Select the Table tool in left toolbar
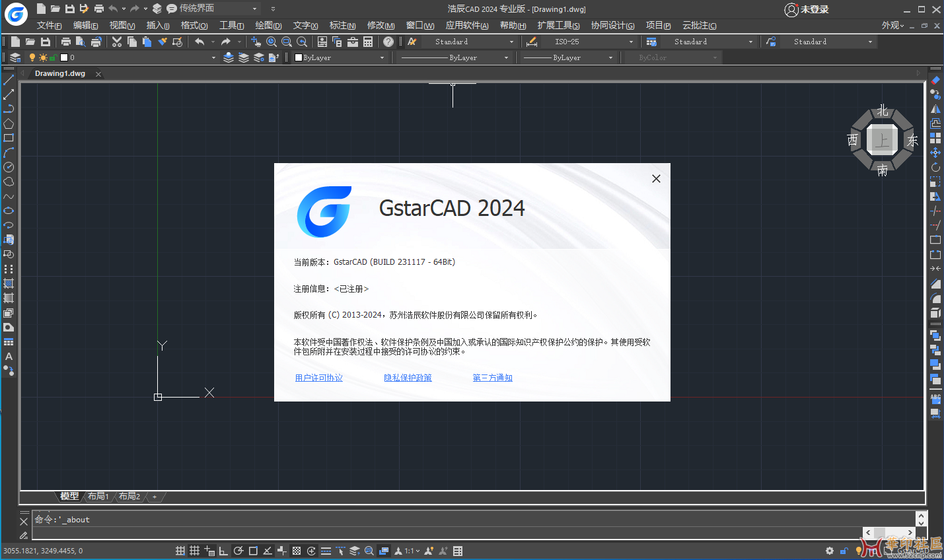This screenshot has height=560, width=944. pyautogui.click(x=9, y=341)
